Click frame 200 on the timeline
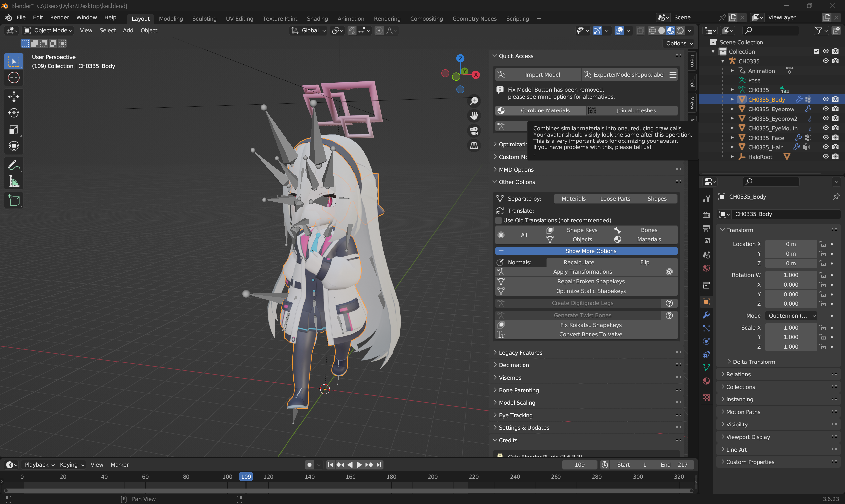The image size is (845, 504). (432, 477)
